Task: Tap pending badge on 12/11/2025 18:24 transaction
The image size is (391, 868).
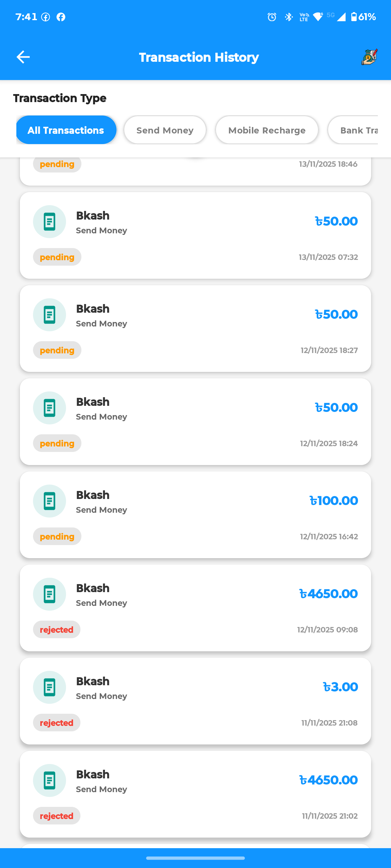Action: 57,443
